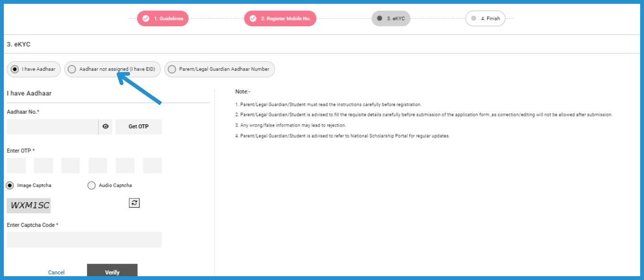Click the Register Mobile No. step
Viewport: 644px width, 280px height.
click(280, 19)
